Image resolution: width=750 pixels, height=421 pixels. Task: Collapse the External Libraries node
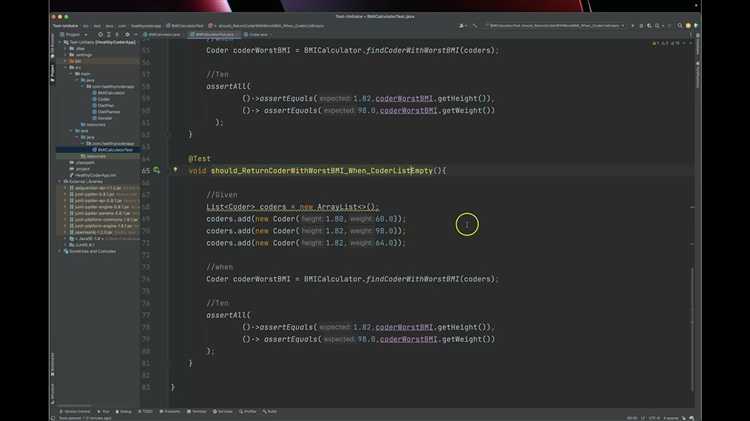click(60, 181)
